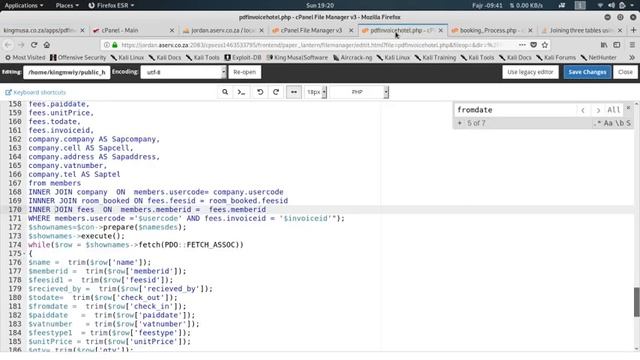This screenshot has height=360, width=640.
Task: Open the Applications menu
Action: [24, 5]
